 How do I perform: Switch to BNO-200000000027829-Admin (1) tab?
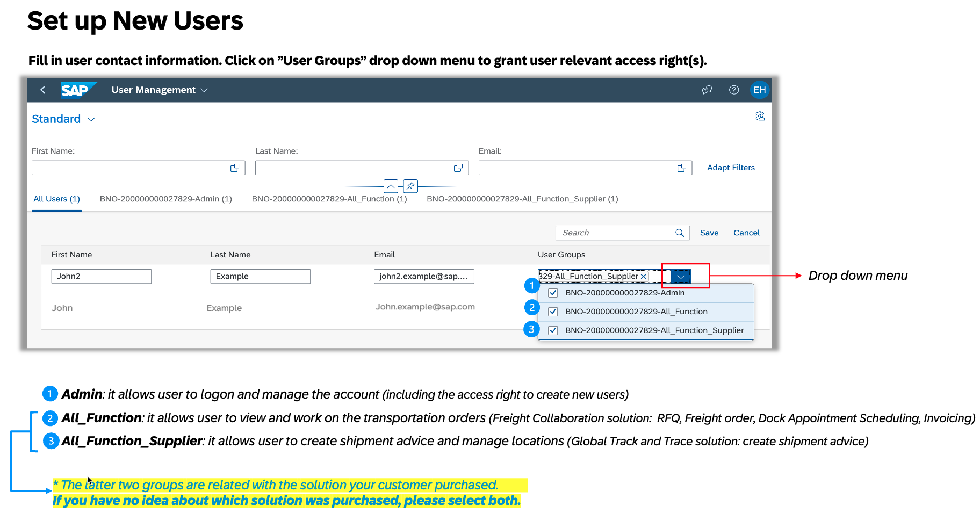165,199
